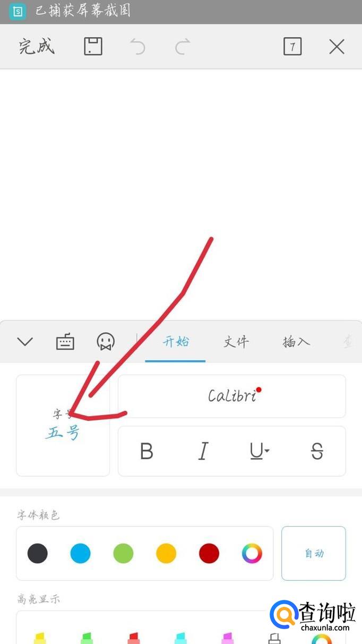Viewport: 362px width, 644px height.
Task: Switch to the 文件 tab
Action: [236, 342]
